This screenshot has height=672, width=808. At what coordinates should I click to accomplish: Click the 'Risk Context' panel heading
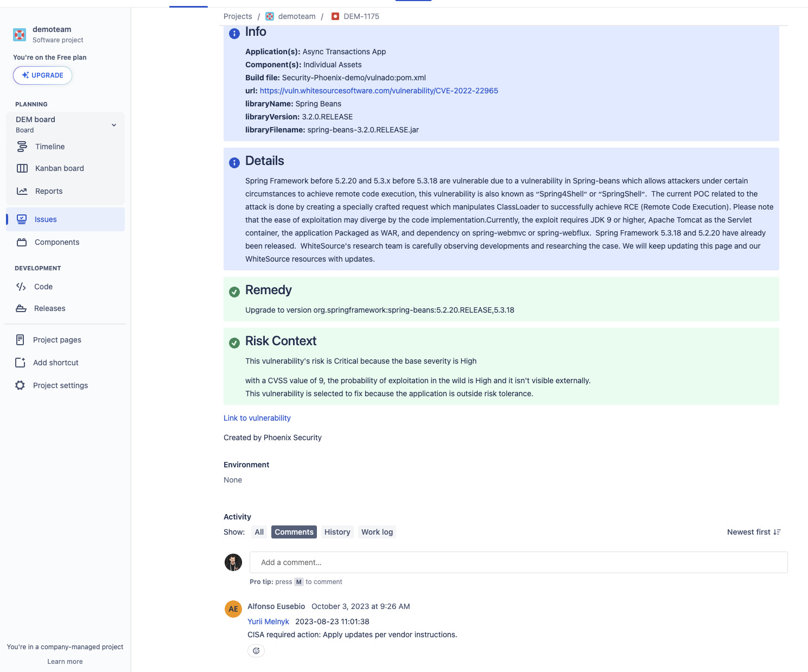281,341
